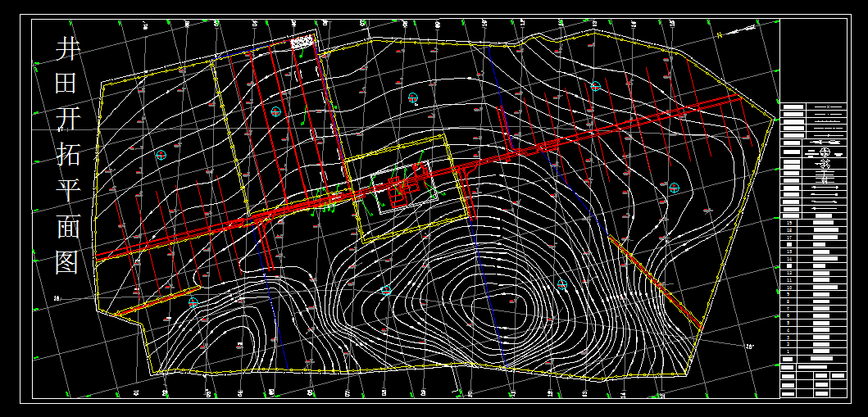Select legend table row numbered 11
This screenshot has height=417, width=868.
pos(814,280)
